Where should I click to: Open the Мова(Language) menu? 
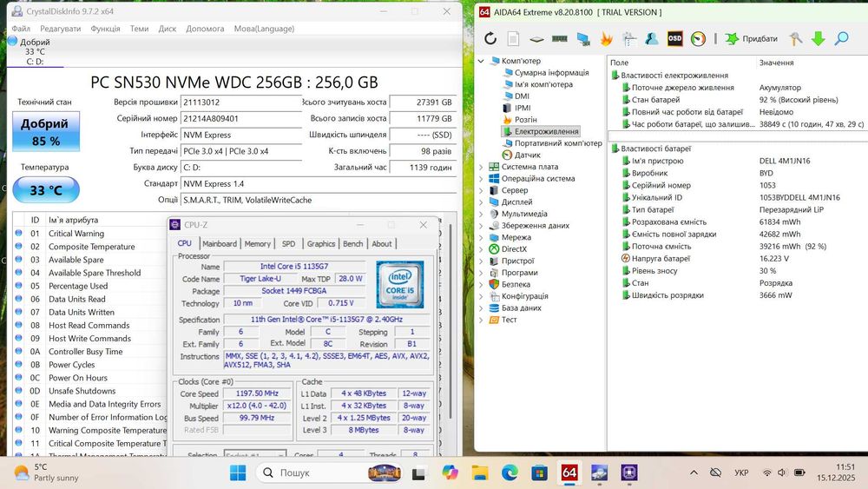tap(264, 29)
